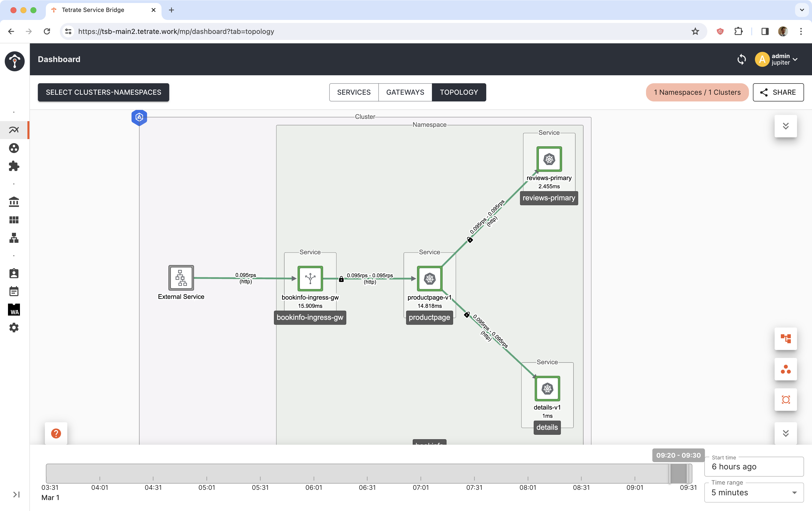The height and width of the screenshot is (511, 812).
Task: Switch to the GATEWAYS tab
Action: click(x=405, y=92)
